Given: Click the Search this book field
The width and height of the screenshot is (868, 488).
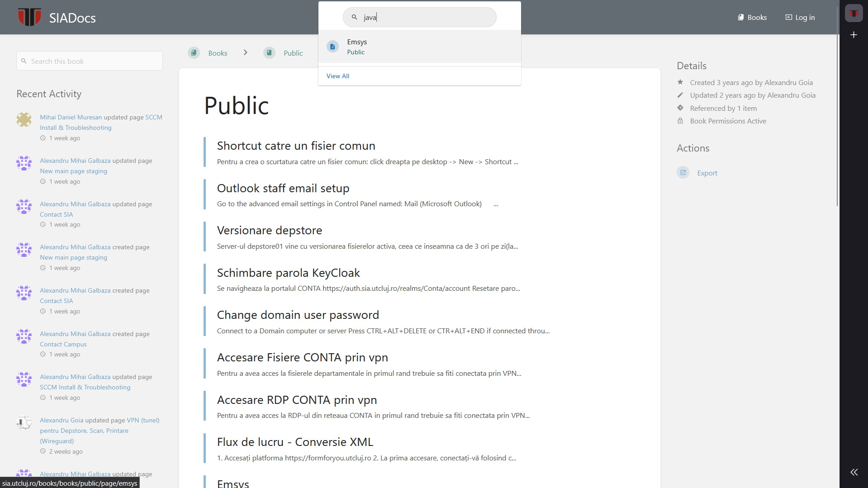Looking at the screenshot, I should pyautogui.click(x=90, y=61).
